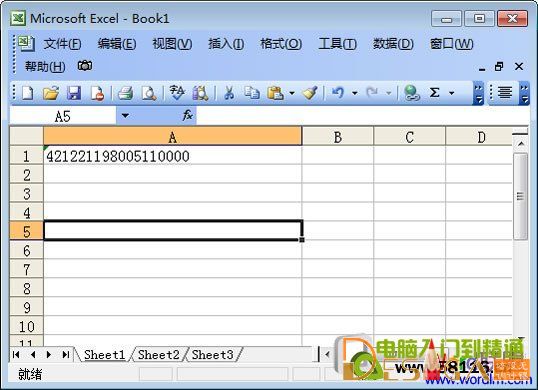This screenshot has width=538, height=390.
Task: Switch to the Sheet1 tab
Action: pos(104,355)
